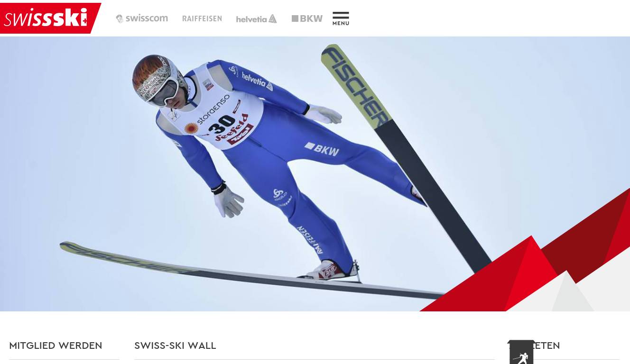Screen dimensions: 630x364
Task: Open the hamburger MENU icon
Action: (341, 18)
